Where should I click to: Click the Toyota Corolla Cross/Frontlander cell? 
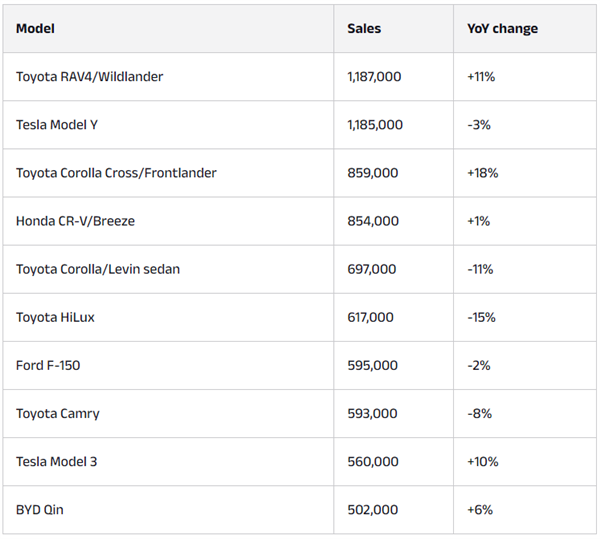[116, 173]
